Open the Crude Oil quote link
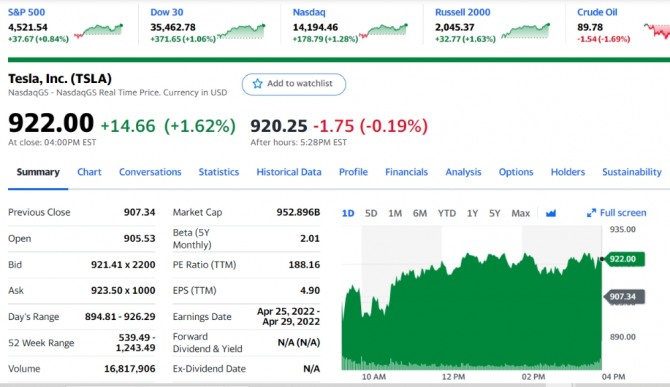670x387 pixels. (597, 12)
